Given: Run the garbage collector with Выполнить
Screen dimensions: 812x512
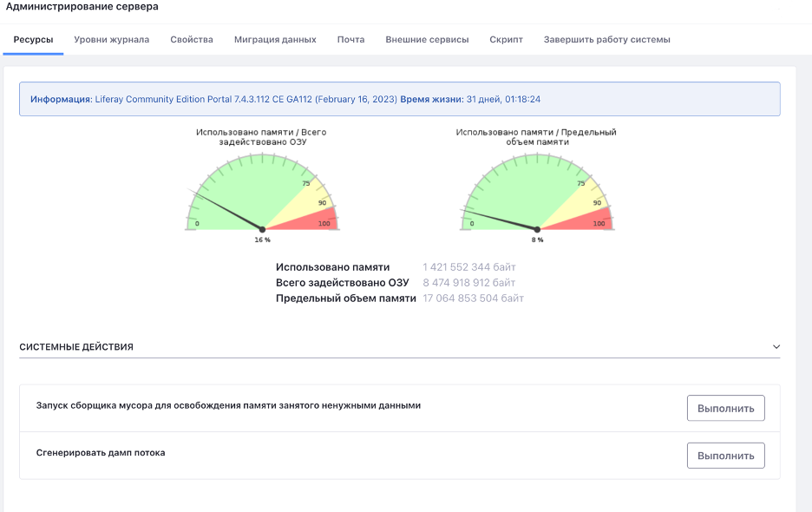Looking at the screenshot, I should pyautogui.click(x=725, y=408).
